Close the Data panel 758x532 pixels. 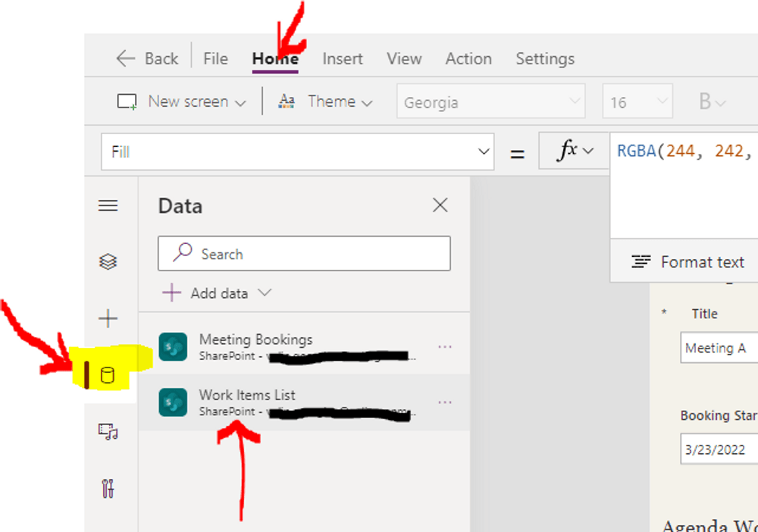click(x=440, y=205)
